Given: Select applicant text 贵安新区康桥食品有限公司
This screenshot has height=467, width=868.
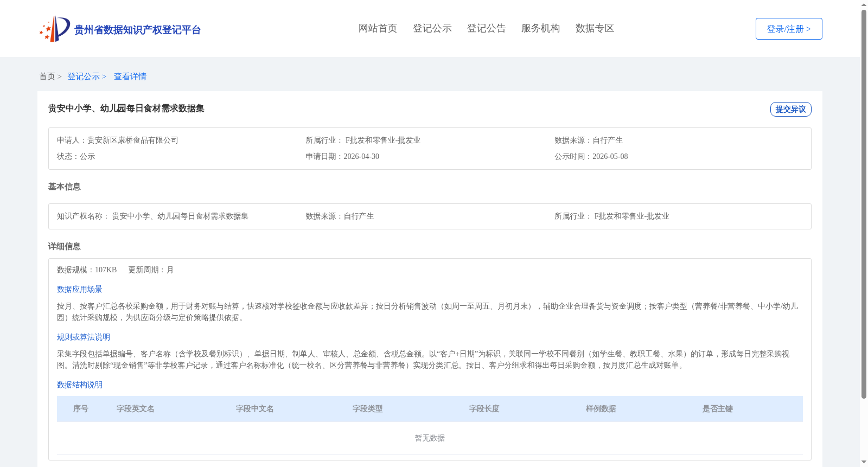Looking at the screenshot, I should point(133,140).
